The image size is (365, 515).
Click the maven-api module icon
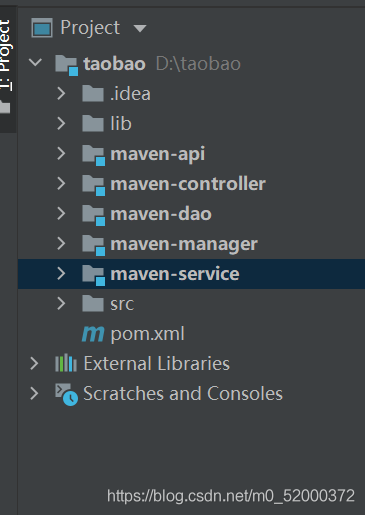pyautogui.click(x=94, y=155)
